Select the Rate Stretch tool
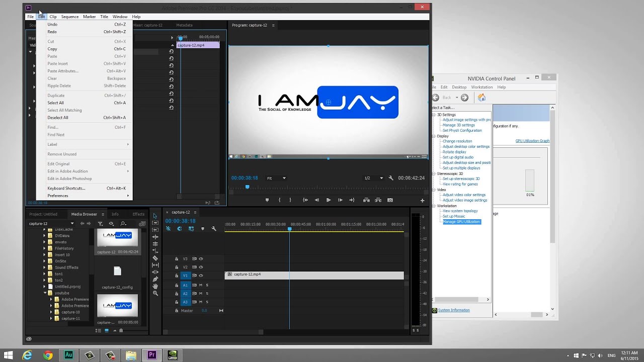The height and width of the screenshot is (362, 644). click(x=155, y=251)
